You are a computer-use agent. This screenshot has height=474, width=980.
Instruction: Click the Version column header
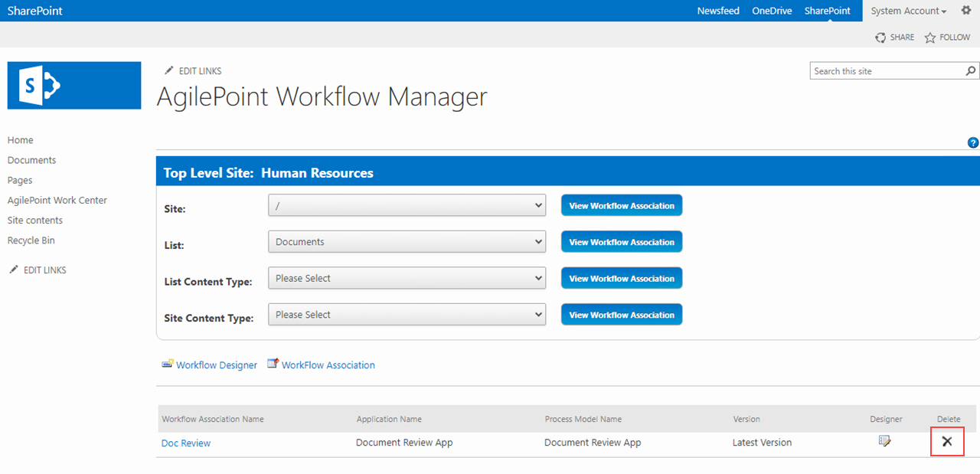click(746, 419)
